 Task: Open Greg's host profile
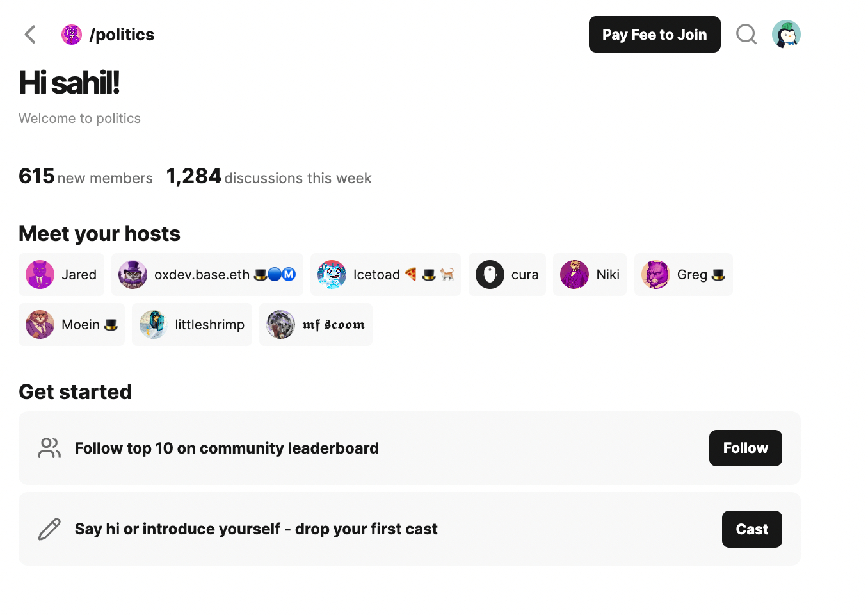coord(683,275)
